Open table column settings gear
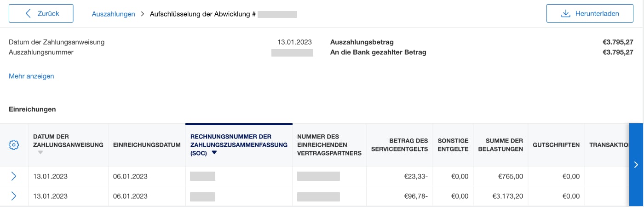The width and height of the screenshot is (644, 207). [x=14, y=145]
